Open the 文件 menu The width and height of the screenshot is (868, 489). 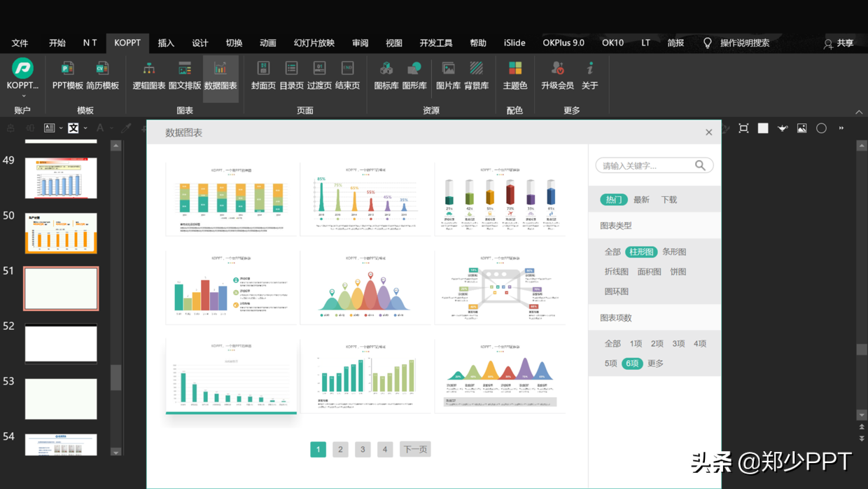(20, 43)
